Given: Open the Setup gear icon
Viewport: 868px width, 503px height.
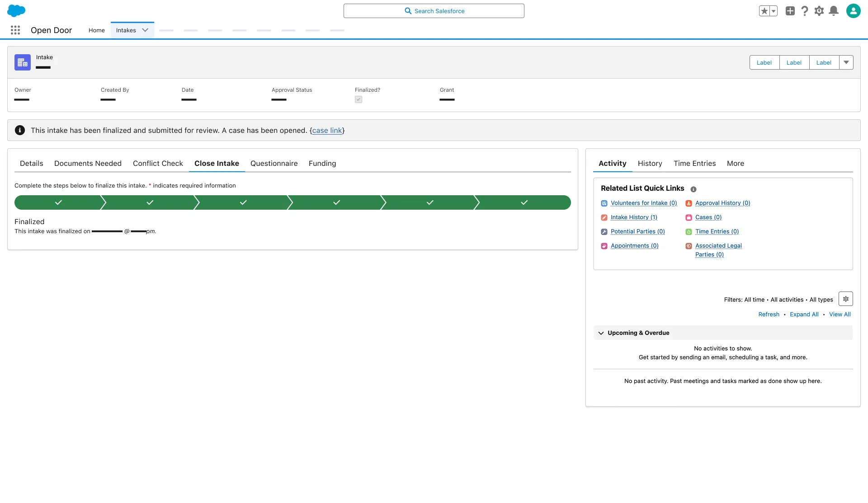Looking at the screenshot, I should coord(819,11).
